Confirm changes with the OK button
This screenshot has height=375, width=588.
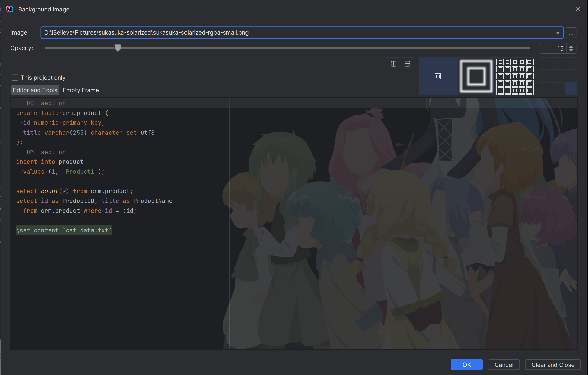pos(466,365)
